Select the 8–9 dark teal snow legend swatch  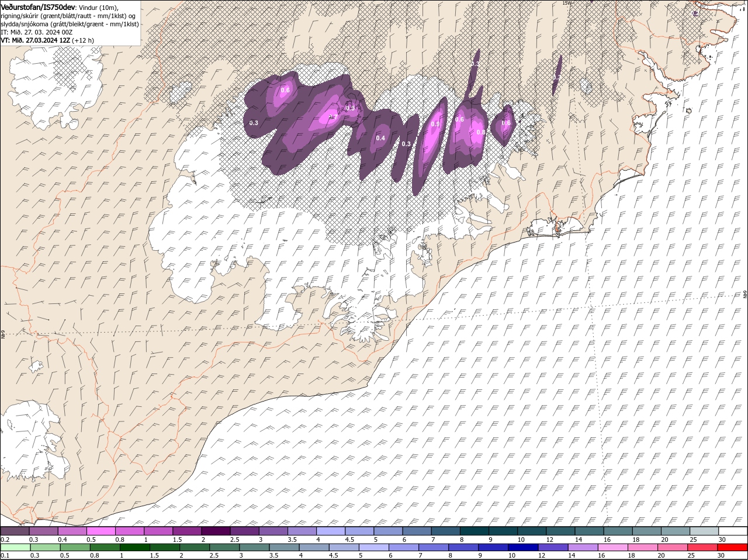click(x=475, y=531)
